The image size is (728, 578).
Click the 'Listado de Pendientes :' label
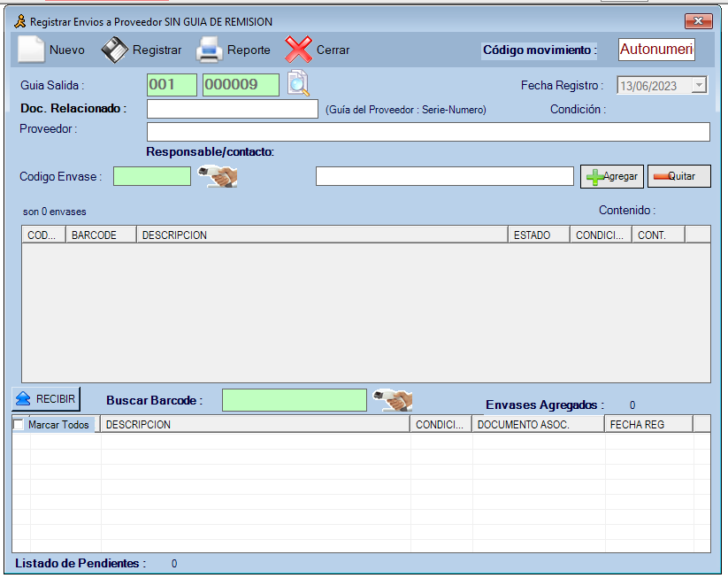tap(80, 563)
